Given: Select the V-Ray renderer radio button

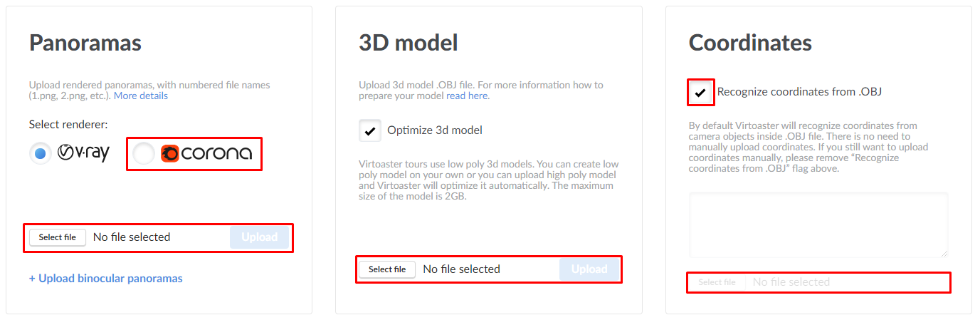Looking at the screenshot, I should (41, 153).
